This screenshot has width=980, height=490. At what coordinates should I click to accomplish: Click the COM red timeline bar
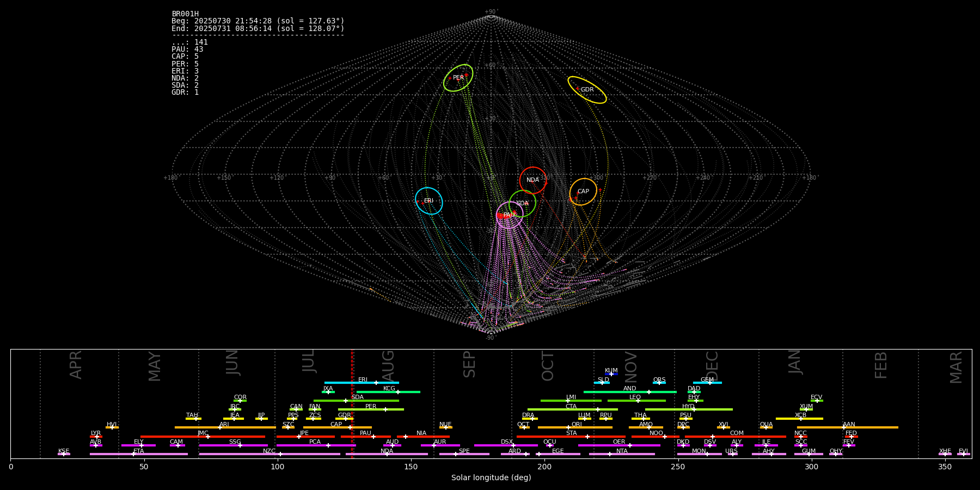(736, 437)
